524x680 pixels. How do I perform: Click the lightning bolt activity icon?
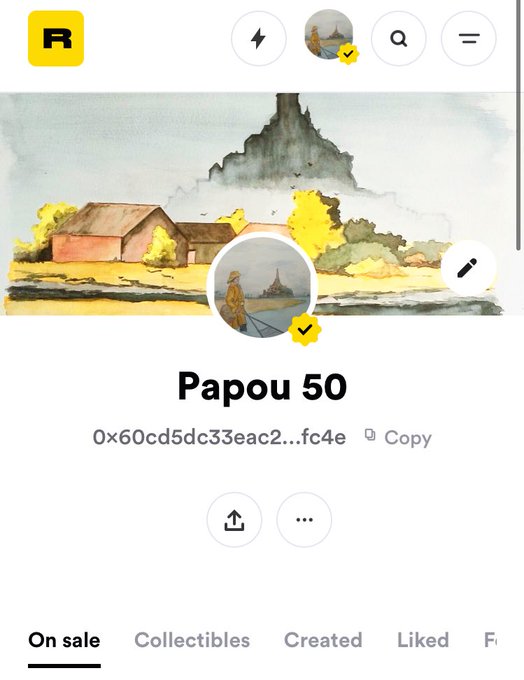[259, 39]
